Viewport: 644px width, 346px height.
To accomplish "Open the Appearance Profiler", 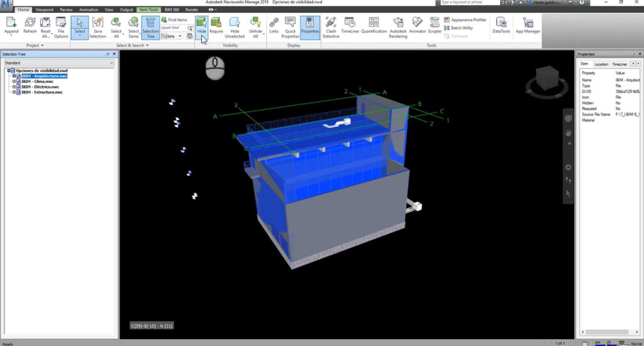I will pos(465,20).
